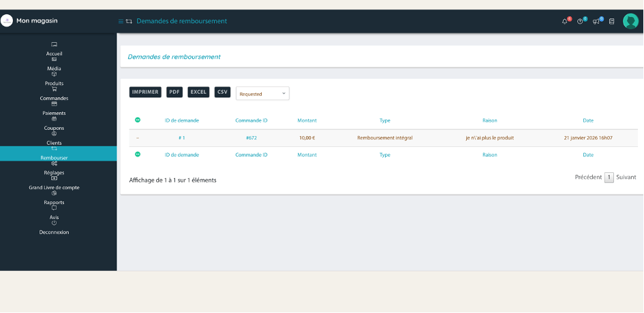Open the user avatar menu
Screen dimensions: 644x313
tap(630, 21)
